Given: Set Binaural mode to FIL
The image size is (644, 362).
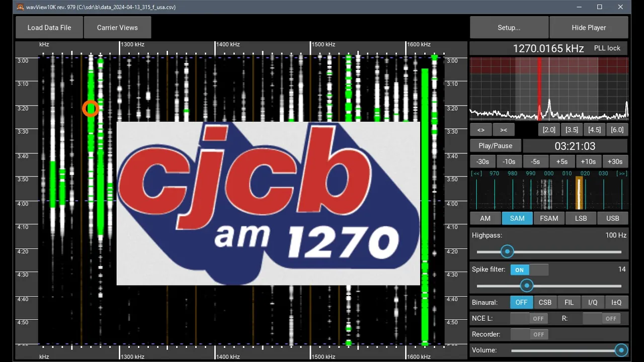Looking at the screenshot, I should click(x=569, y=302).
